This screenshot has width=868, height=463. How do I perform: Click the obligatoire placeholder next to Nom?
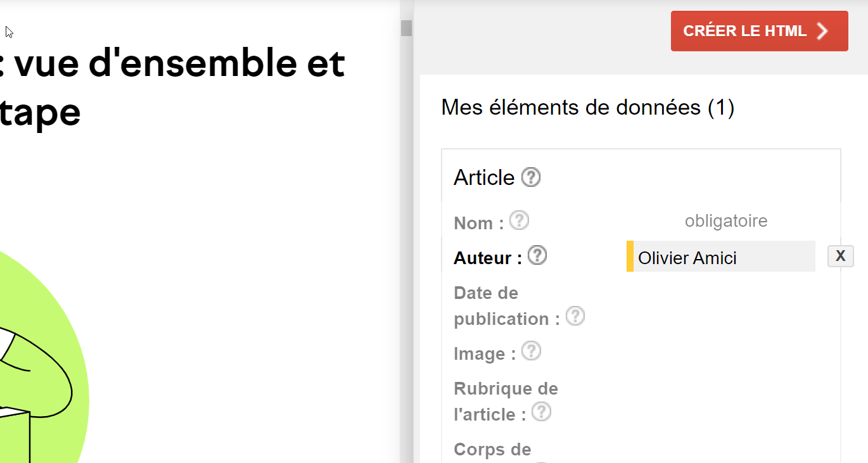click(726, 220)
